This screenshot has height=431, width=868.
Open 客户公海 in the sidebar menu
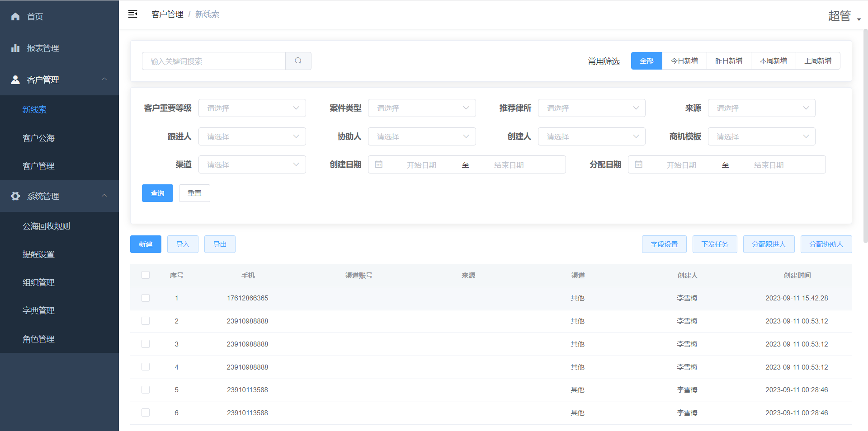click(x=38, y=138)
